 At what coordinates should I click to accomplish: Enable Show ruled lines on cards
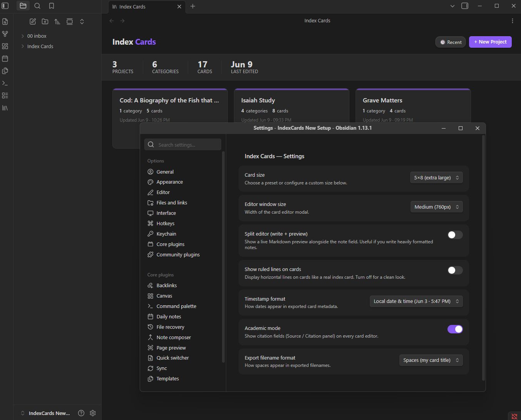click(x=455, y=270)
